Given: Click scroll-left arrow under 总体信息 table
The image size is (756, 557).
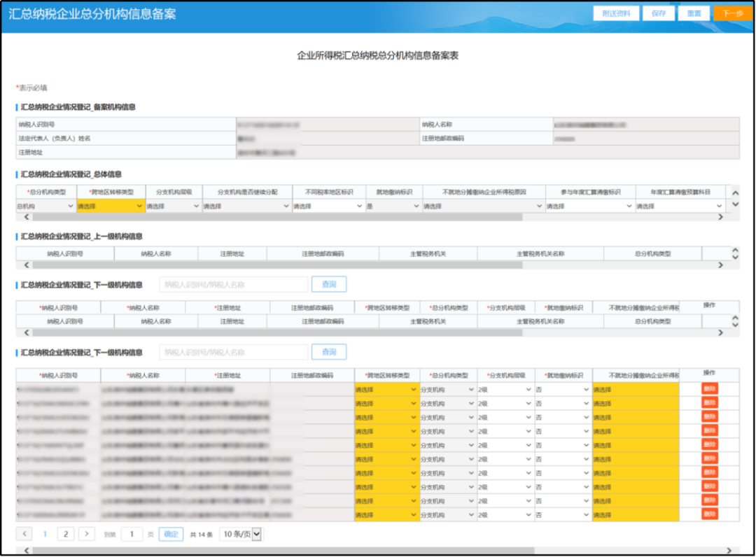Looking at the screenshot, I should tap(27, 218).
